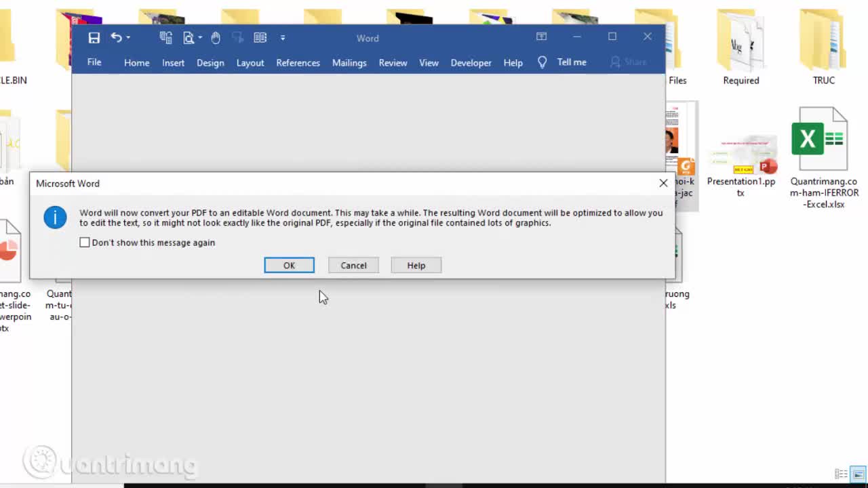Go to the References tab

(298, 62)
